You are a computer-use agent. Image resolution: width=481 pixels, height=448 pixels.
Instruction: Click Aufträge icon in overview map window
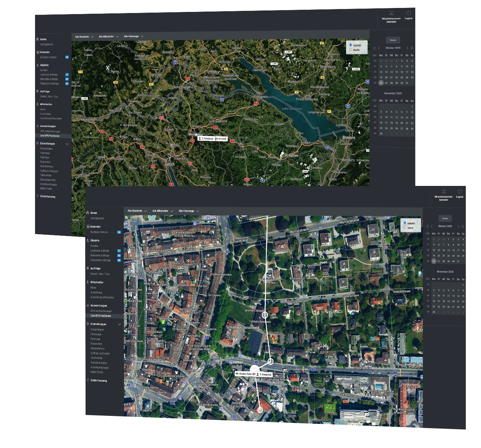[x=38, y=91]
